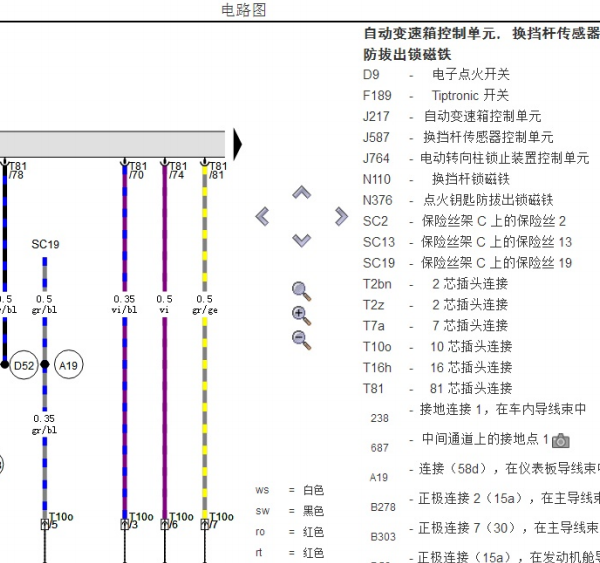
Task: Click the T81/81 connector pin label
Action: [x=217, y=170]
